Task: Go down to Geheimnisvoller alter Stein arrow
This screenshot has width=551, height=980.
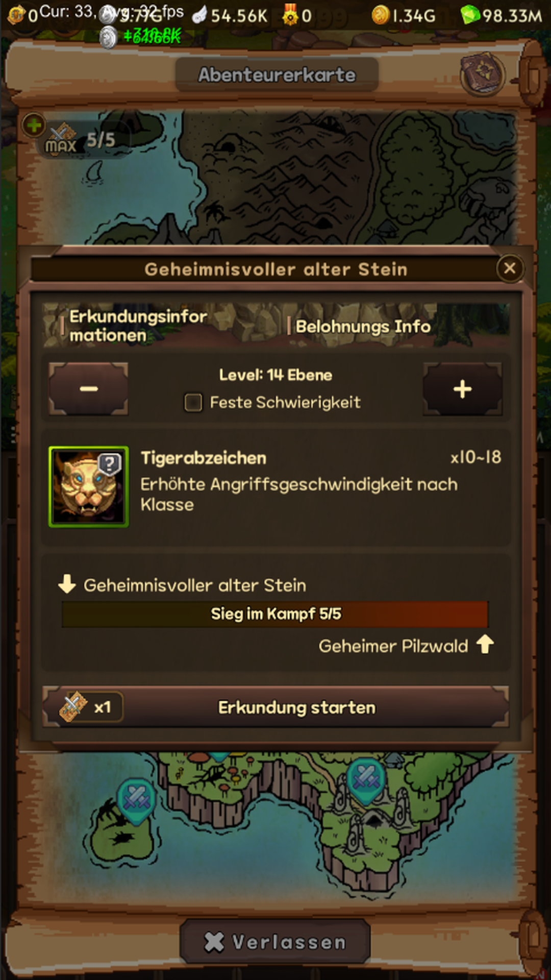Action: click(x=67, y=584)
